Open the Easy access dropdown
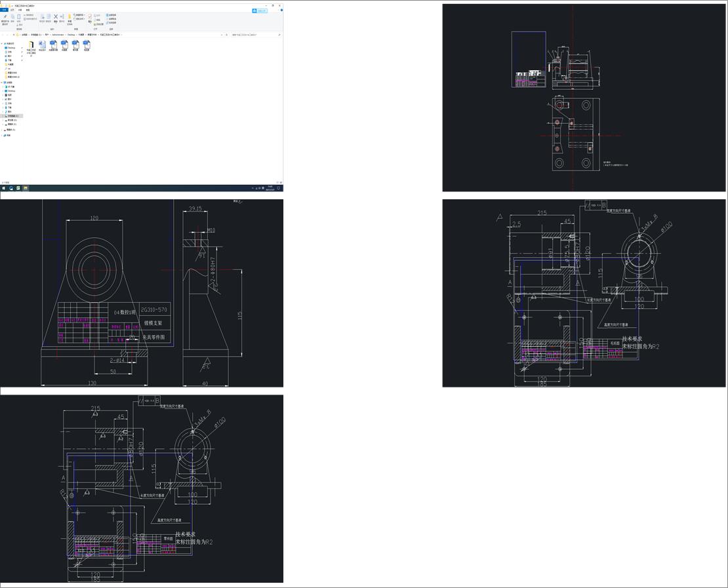This screenshot has width=728, height=588. coord(79,19)
